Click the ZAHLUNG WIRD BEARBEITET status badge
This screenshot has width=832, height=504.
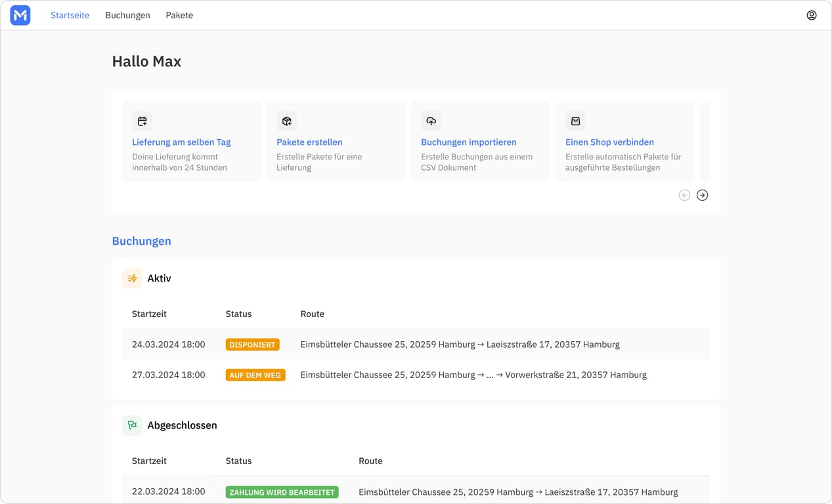pyautogui.click(x=282, y=492)
